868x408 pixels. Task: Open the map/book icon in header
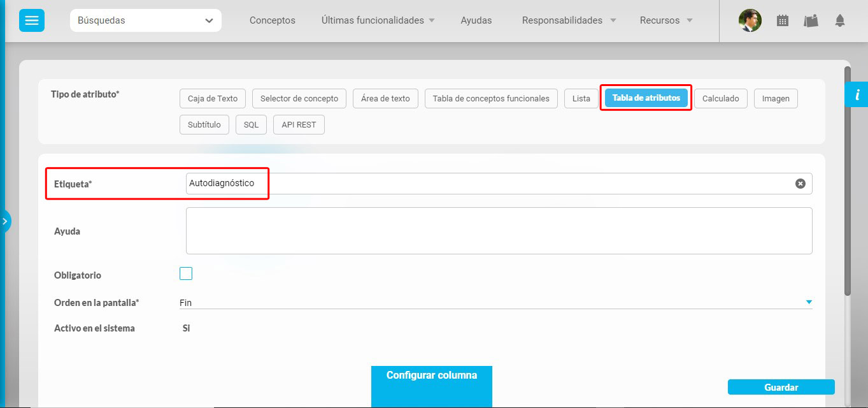pos(811,20)
